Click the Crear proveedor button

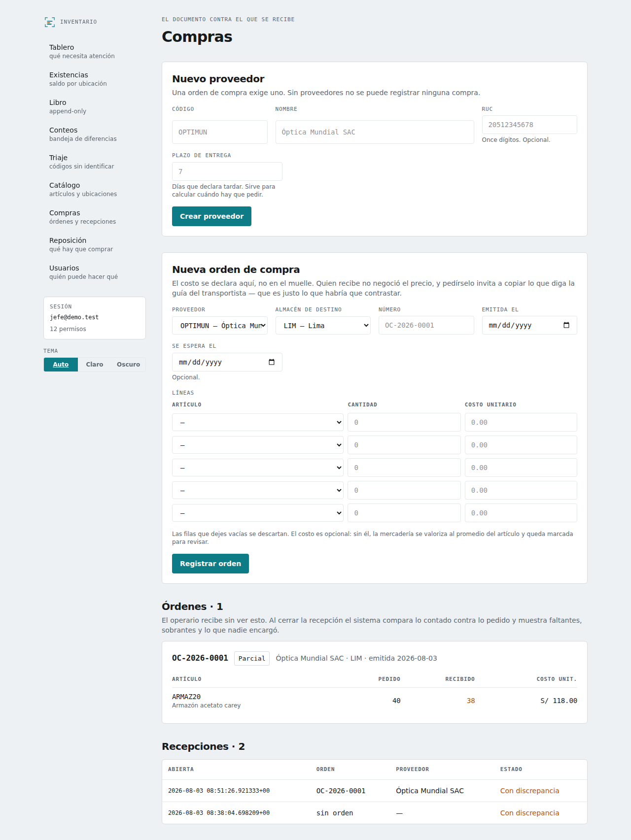coord(211,216)
